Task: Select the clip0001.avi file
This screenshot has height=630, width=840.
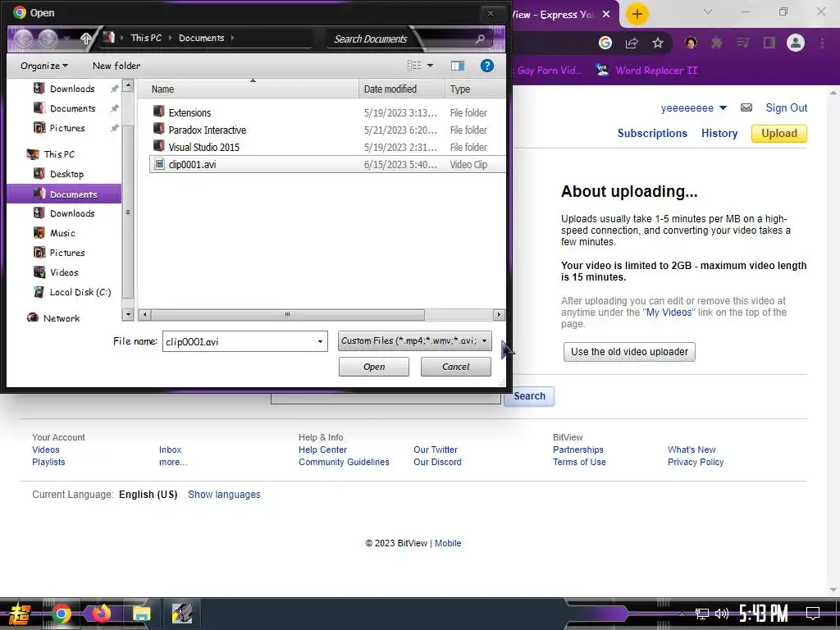Action: (326, 164)
